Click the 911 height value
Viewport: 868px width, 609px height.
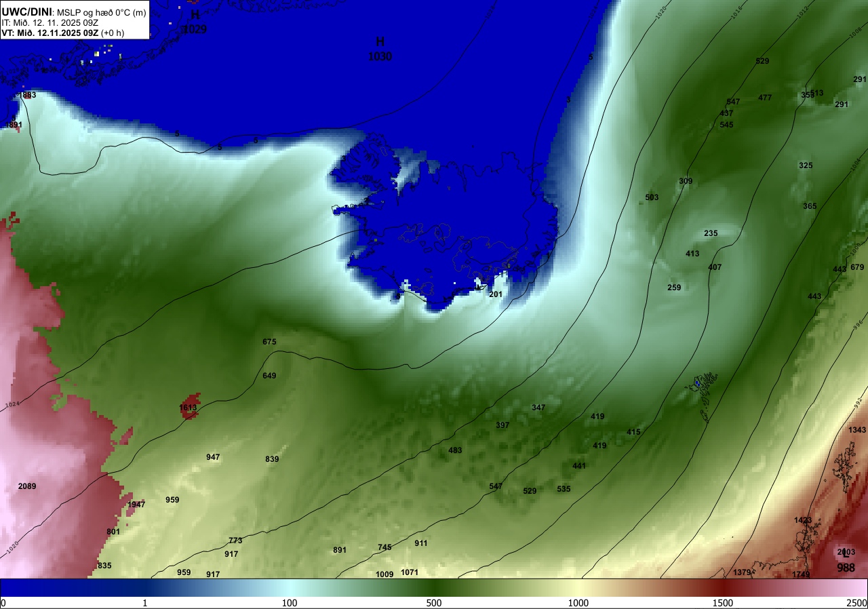(421, 543)
